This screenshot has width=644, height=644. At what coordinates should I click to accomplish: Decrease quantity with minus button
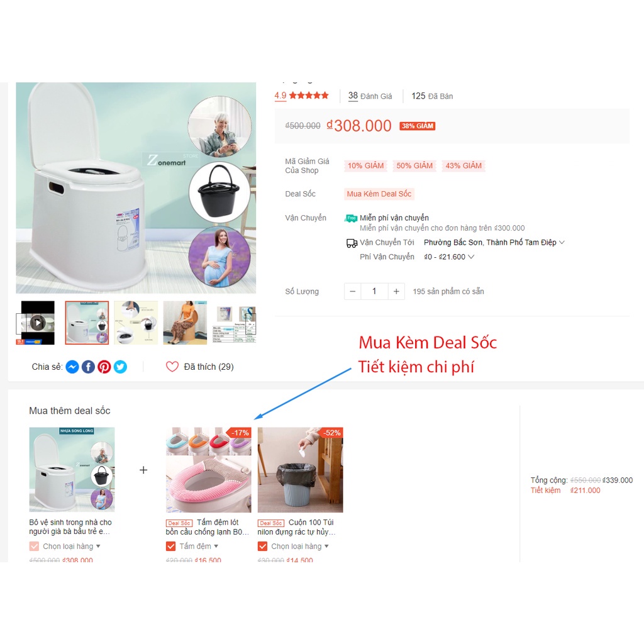[x=352, y=291]
